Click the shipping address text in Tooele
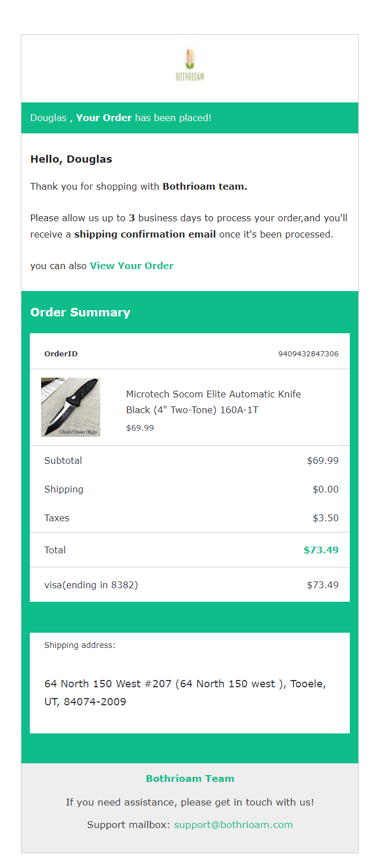Viewport: 374px width, 868px height. [185, 693]
